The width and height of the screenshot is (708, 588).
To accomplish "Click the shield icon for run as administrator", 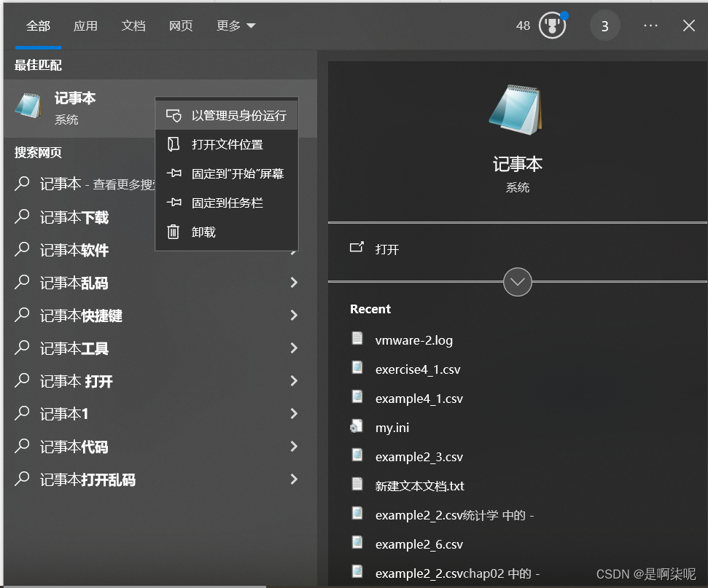I will pos(174,116).
